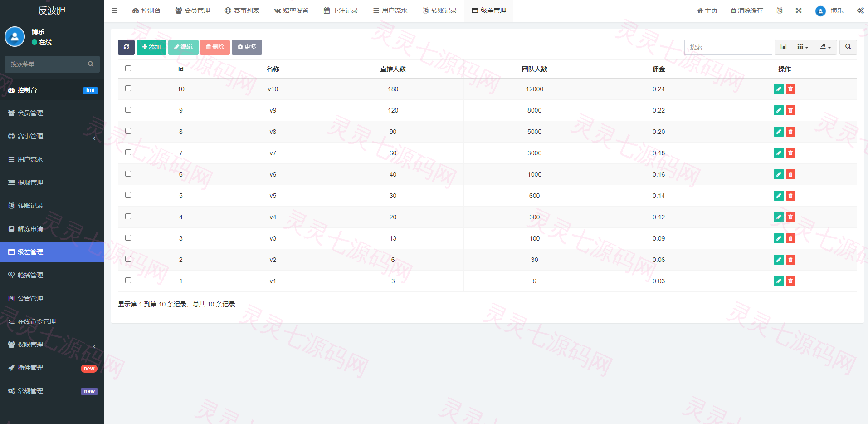The image size is (868, 424).
Task: Click the refresh table icon button
Action: click(126, 47)
